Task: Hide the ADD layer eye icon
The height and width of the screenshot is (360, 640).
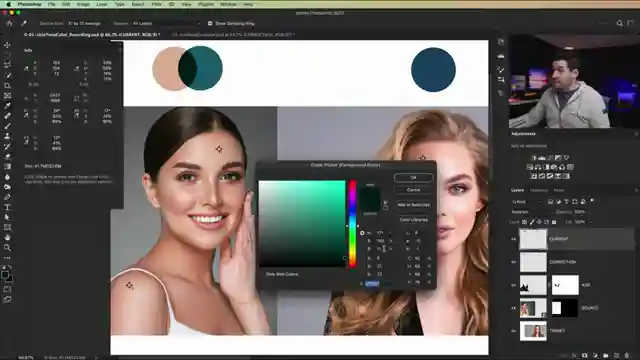Action: 513,285
